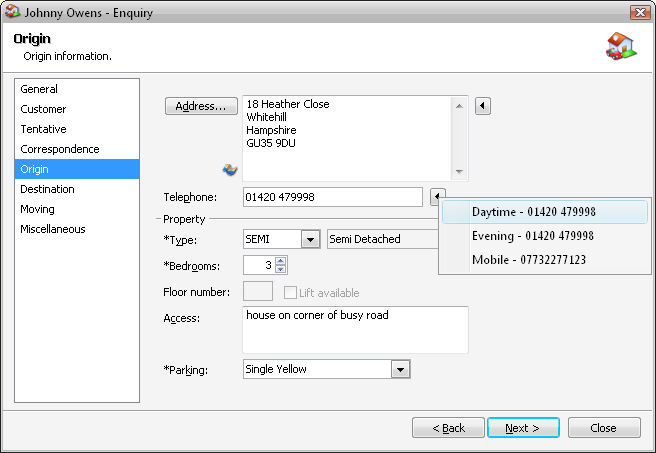Increase the Bedrooms count with up arrow
656x453 pixels.
pos(280,261)
